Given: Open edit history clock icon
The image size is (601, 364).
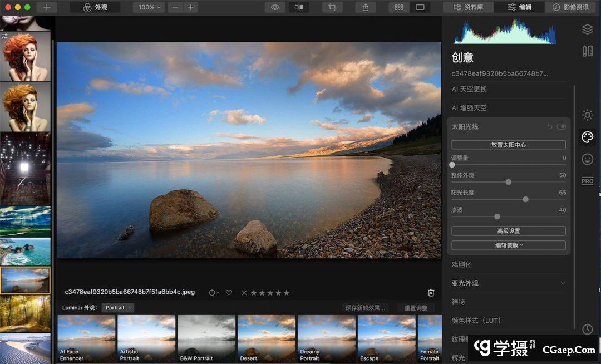Looking at the screenshot, I should coord(587,329).
